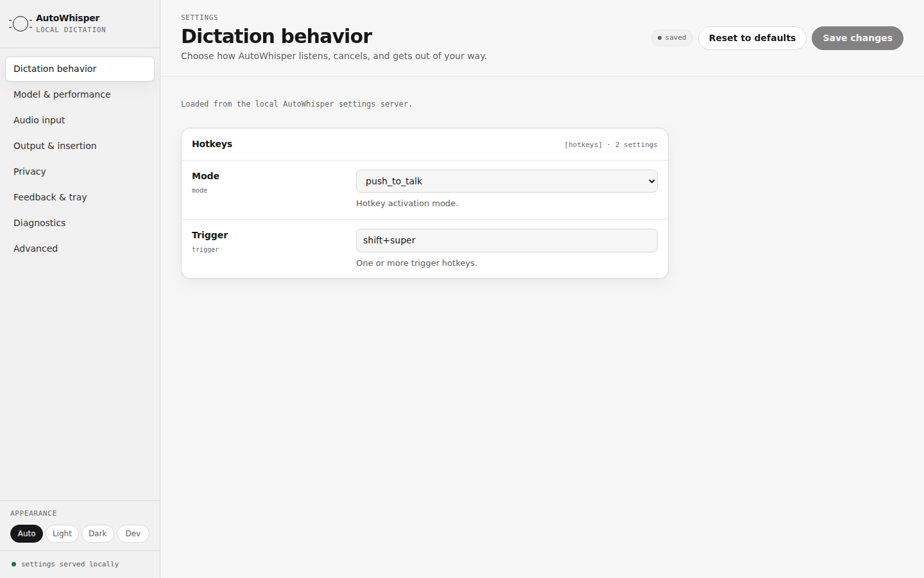Navigate to Privacy settings
Image resolution: width=924 pixels, height=578 pixels.
[x=80, y=171]
